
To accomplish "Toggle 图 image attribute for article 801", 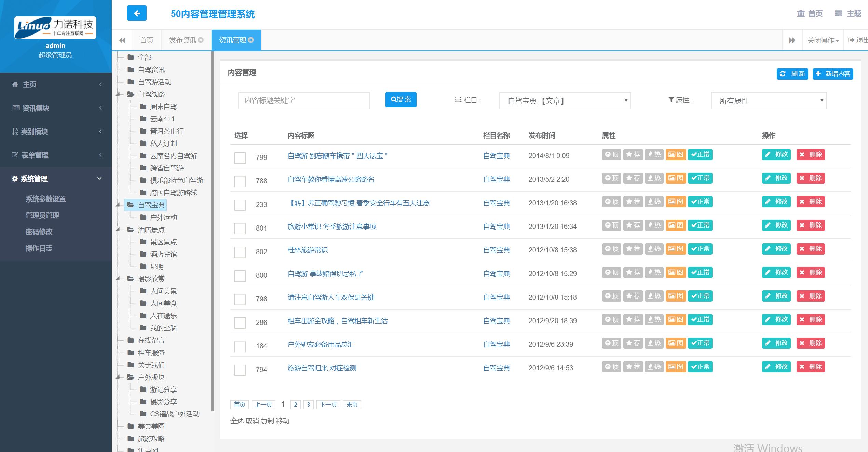I will coord(675,225).
